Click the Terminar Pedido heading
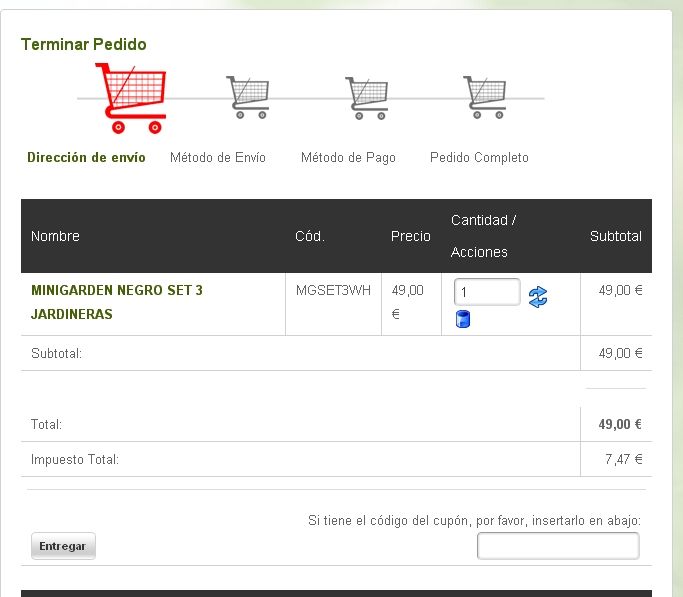Viewport: 683px width, 597px height. pyautogui.click(x=84, y=44)
